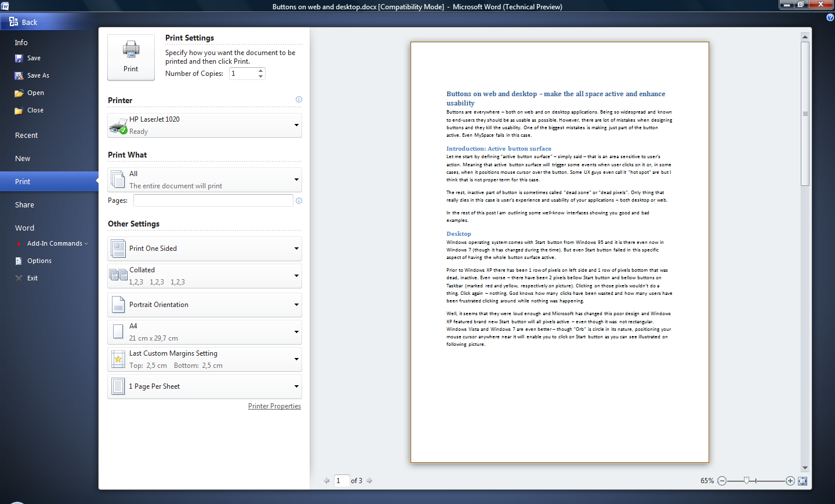Open the Recent tab
835x504 pixels.
(x=26, y=135)
